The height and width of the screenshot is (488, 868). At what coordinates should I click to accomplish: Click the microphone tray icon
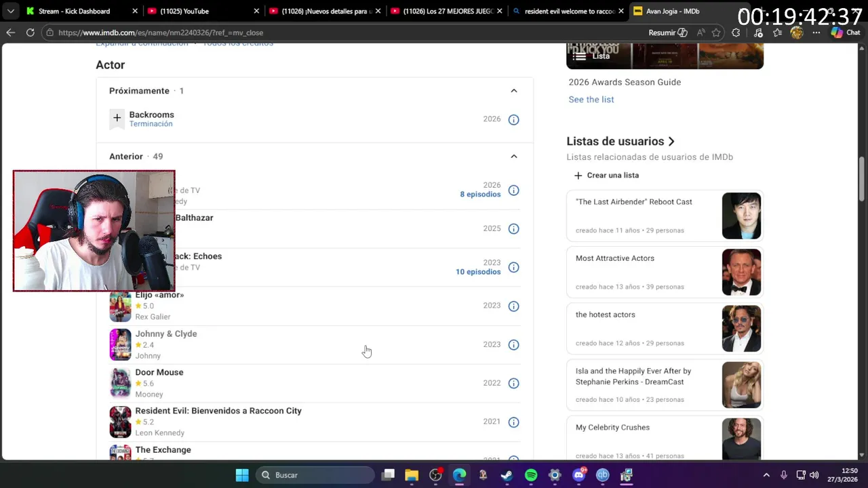(784, 475)
